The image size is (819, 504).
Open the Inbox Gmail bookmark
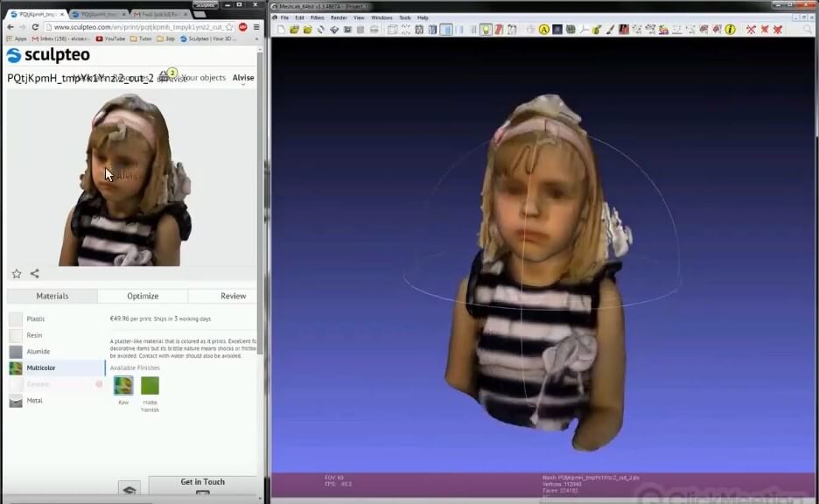click(61, 38)
